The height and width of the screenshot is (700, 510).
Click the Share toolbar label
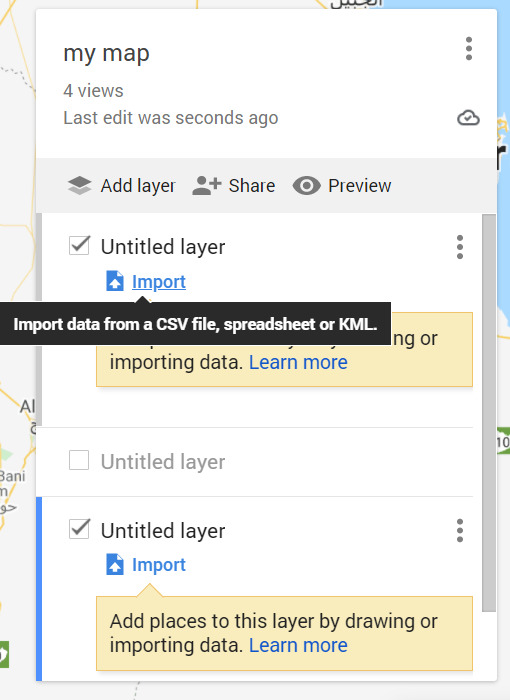pos(252,186)
